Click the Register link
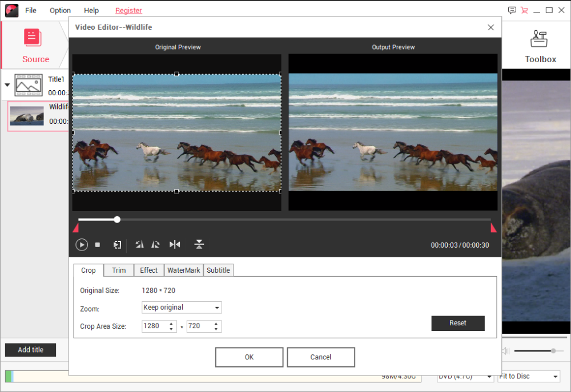This screenshot has width=571, height=392. (x=128, y=10)
